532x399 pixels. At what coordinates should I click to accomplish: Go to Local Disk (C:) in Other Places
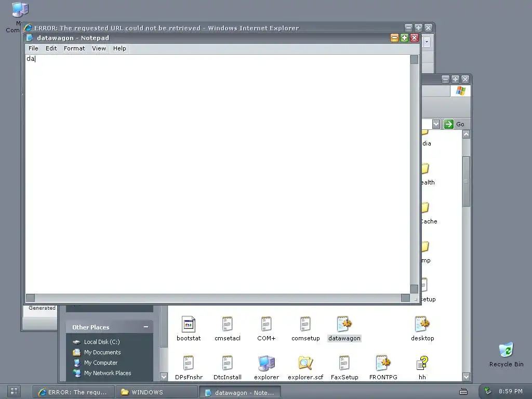point(96,342)
